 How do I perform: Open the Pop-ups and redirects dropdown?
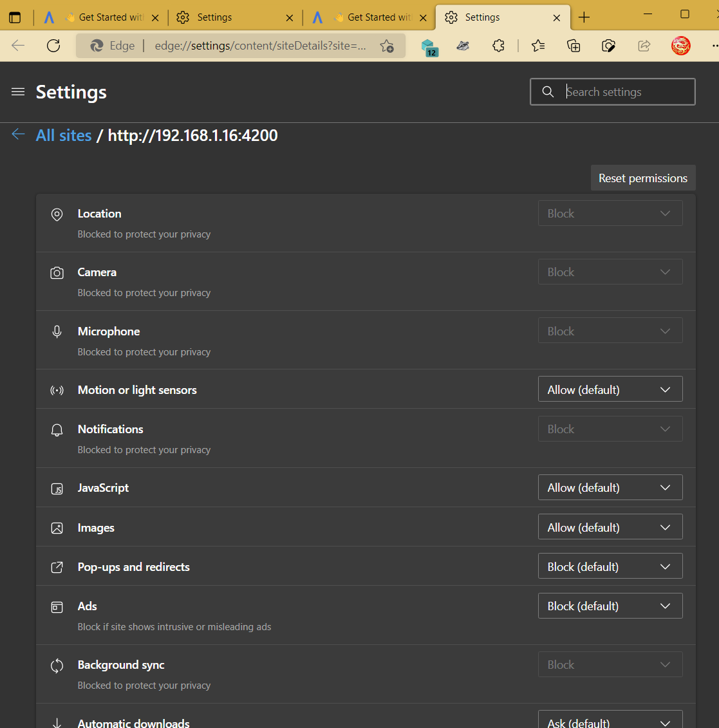coord(610,566)
